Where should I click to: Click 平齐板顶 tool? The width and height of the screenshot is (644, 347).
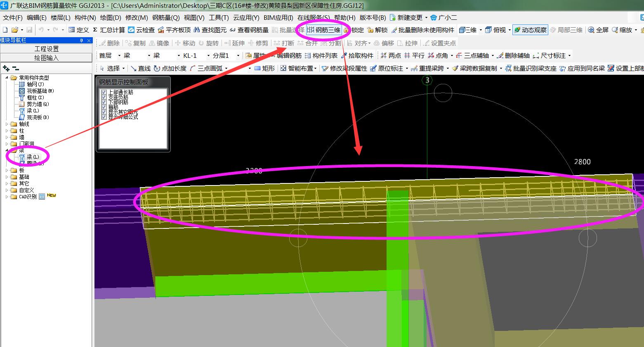click(x=174, y=30)
